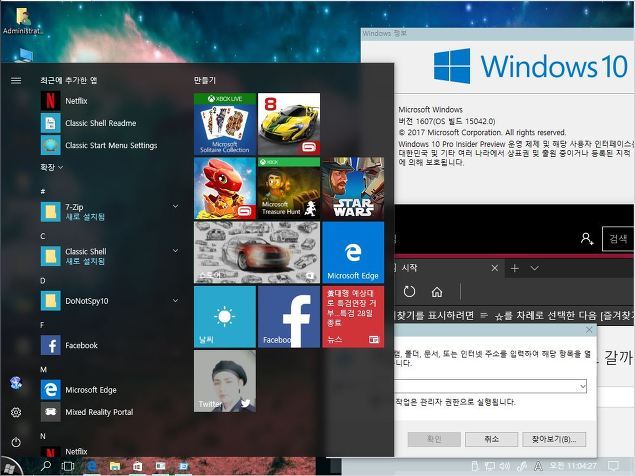Open the Microsoft Treasure Hunt tile

click(289, 188)
